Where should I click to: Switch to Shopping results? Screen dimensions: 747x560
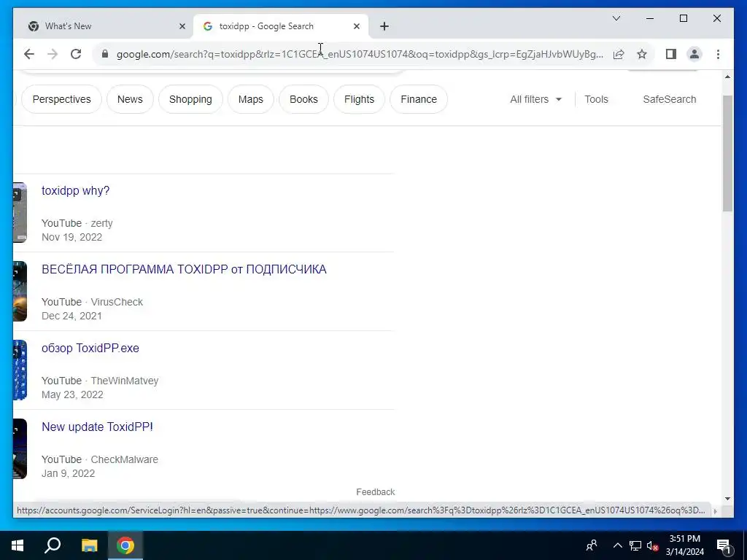[190, 99]
